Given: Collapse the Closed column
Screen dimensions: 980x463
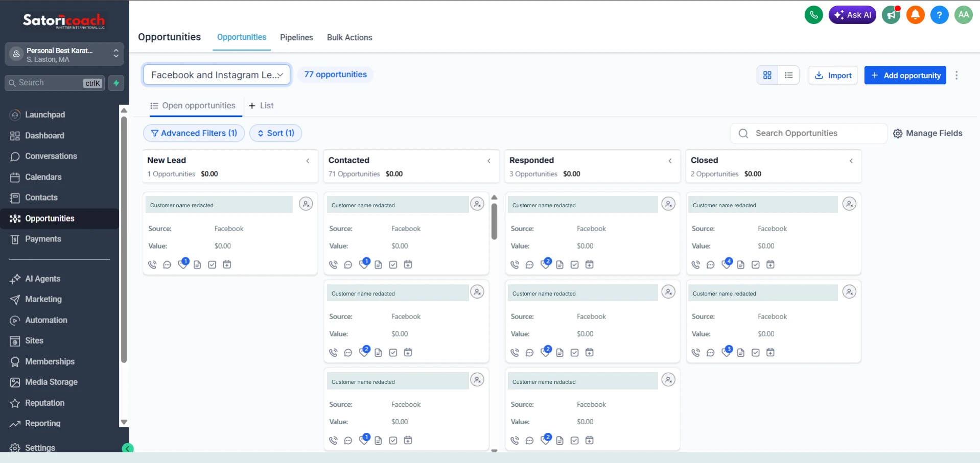Looking at the screenshot, I should [851, 161].
